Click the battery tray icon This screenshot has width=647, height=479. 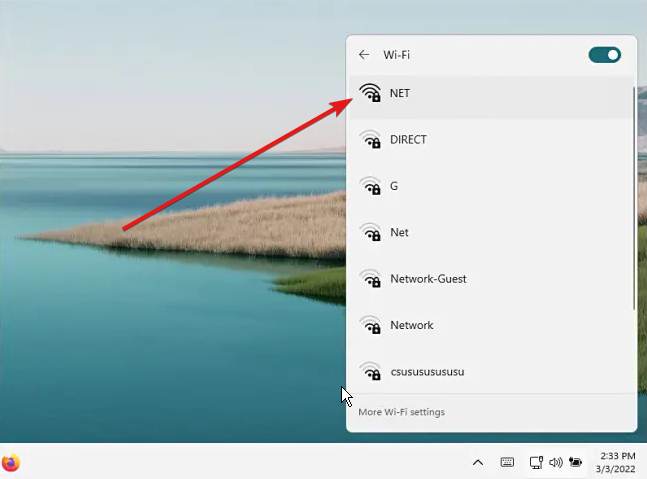575,462
